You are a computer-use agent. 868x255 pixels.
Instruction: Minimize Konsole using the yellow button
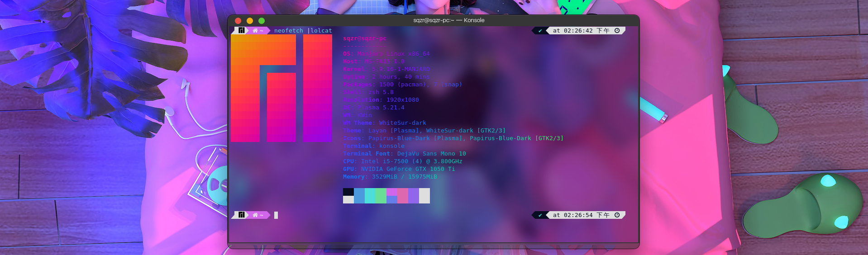coord(250,21)
